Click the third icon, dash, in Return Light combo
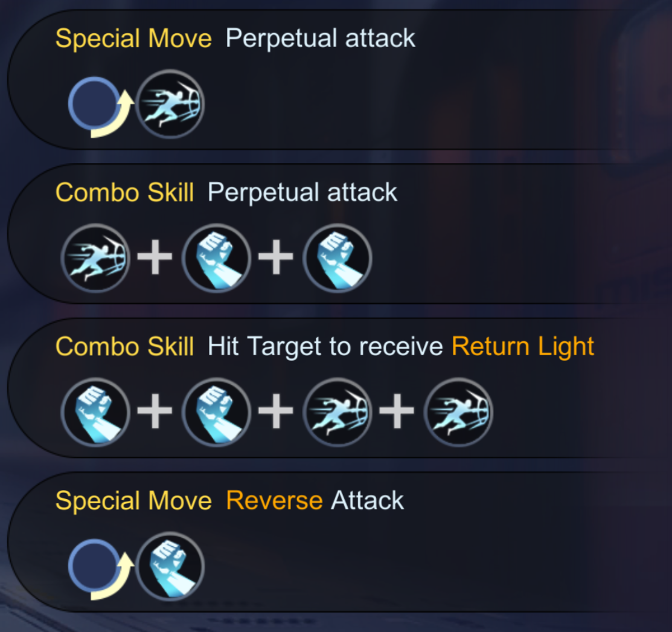 [x=338, y=412]
